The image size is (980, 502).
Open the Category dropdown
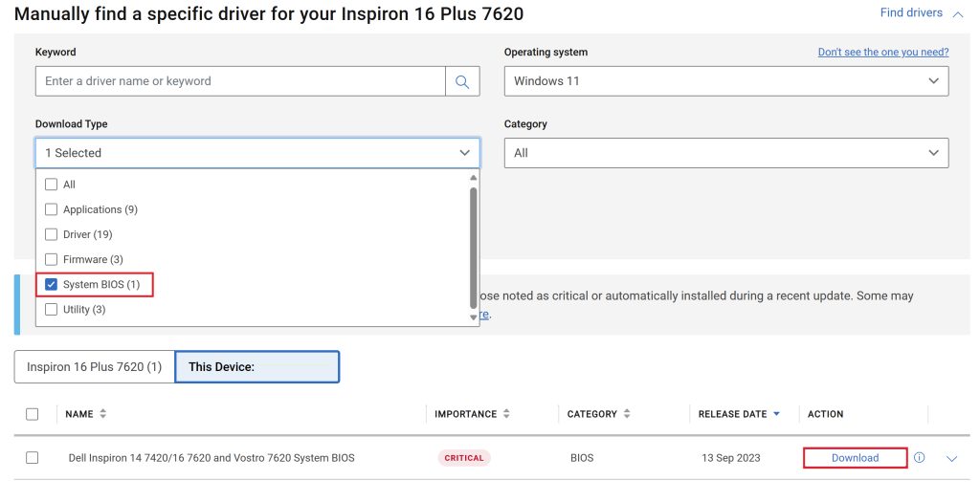pos(725,153)
